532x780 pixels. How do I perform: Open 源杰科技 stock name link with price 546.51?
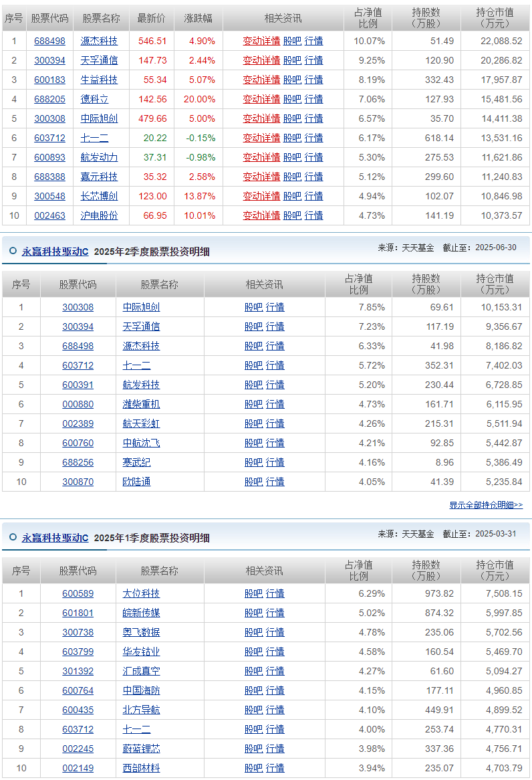pos(99,41)
